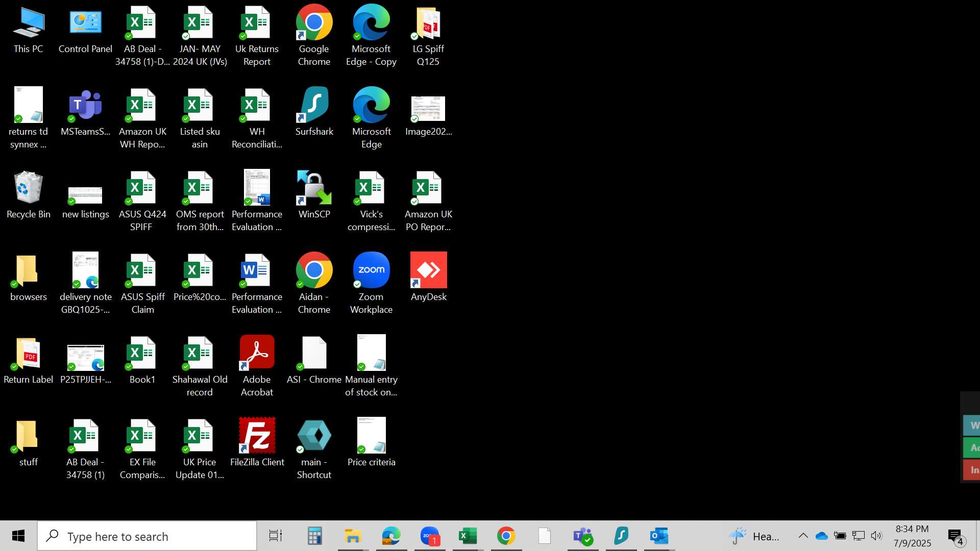Open taskbar clock showing 8:34 PM
The width and height of the screenshot is (980, 551).
point(912,536)
